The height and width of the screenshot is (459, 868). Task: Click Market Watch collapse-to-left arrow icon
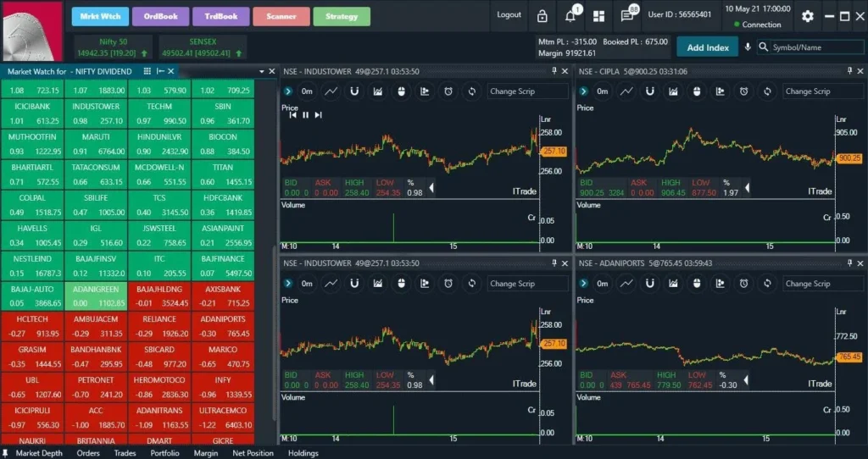click(x=160, y=71)
